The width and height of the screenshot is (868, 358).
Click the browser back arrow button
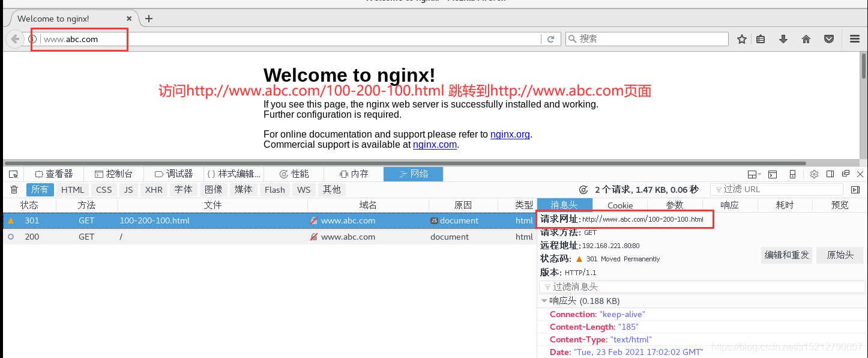coord(14,39)
